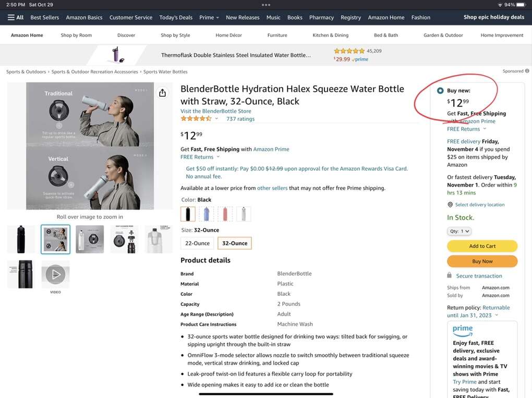Image resolution: width=532 pixels, height=398 pixels.
Task: Select the blue color swatch
Action: pos(207,214)
